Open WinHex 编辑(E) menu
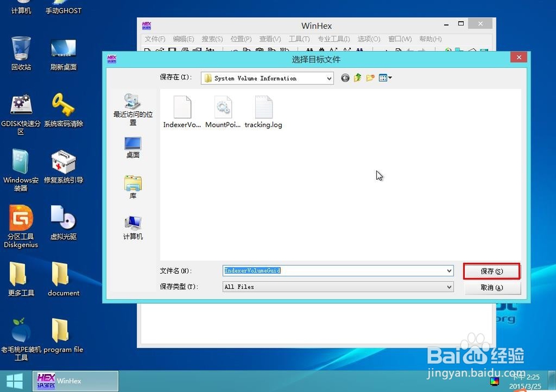This screenshot has height=392, width=556. 183,39
